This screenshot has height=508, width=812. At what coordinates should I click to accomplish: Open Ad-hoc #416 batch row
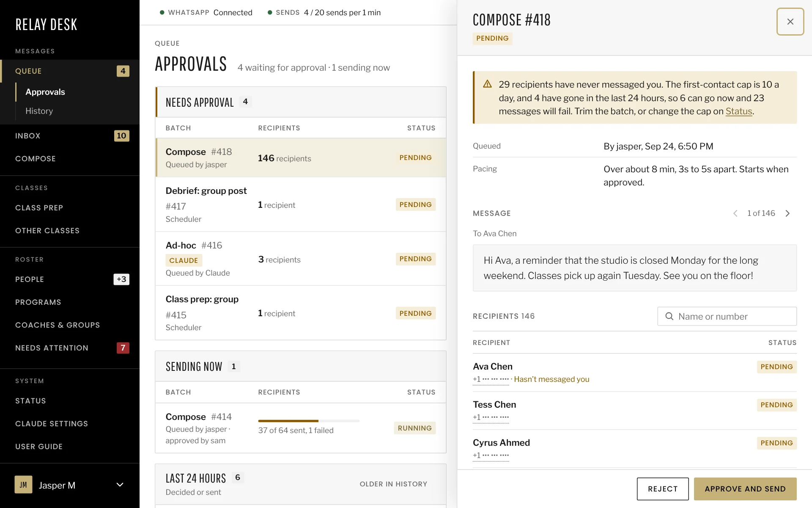pyautogui.click(x=301, y=259)
